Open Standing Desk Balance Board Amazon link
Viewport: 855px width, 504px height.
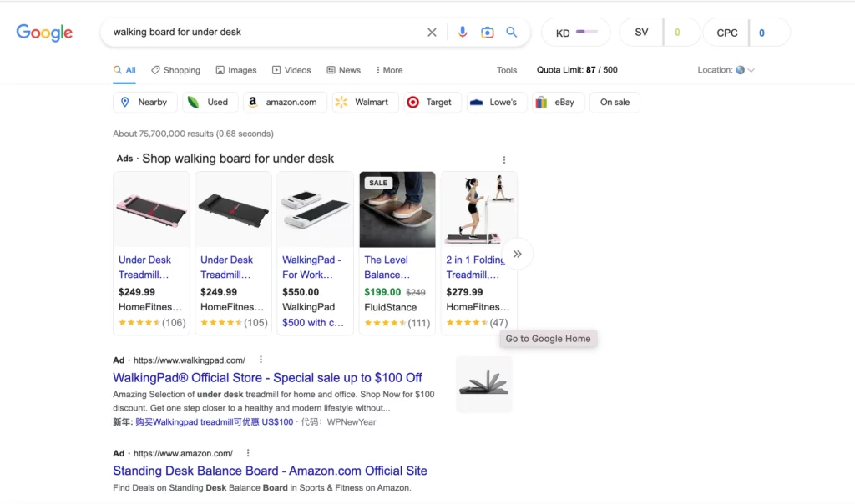270,471
